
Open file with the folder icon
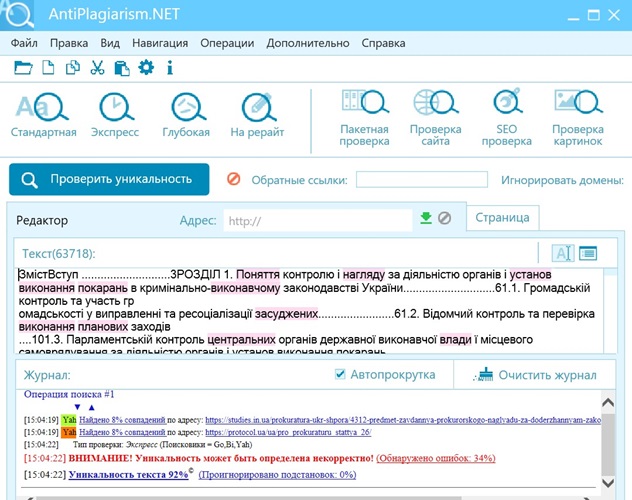23,67
